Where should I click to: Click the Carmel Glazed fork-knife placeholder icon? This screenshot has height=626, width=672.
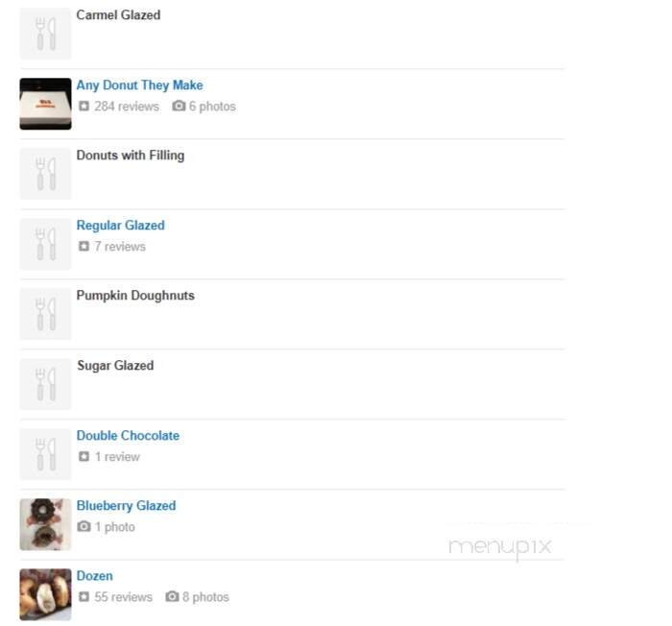click(45, 34)
